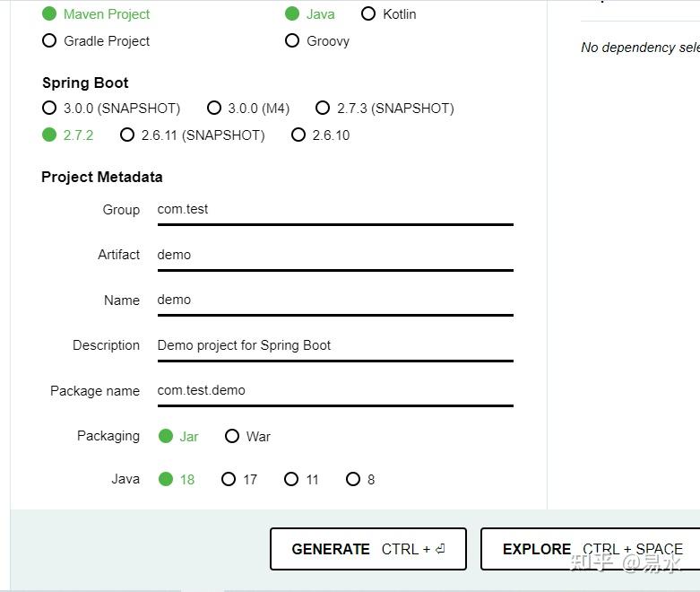Pick Spring Boot 3.0.0 (SNAPSHOT) version
Image resolution: width=700 pixels, height=592 pixels.
click(49, 109)
